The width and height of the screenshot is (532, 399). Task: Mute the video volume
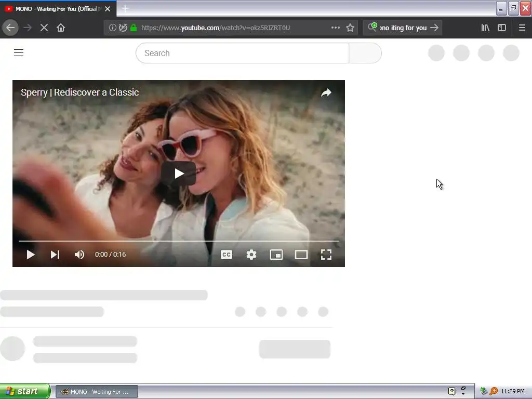(x=79, y=255)
